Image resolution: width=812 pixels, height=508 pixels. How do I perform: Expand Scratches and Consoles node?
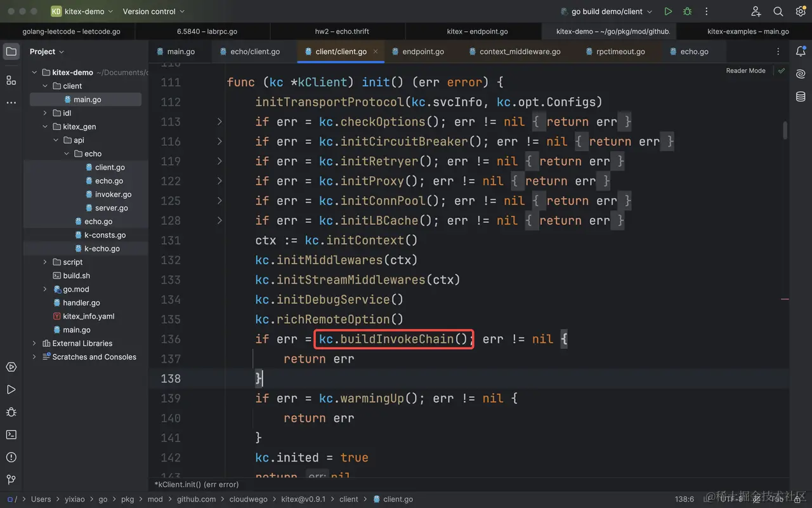34,357
